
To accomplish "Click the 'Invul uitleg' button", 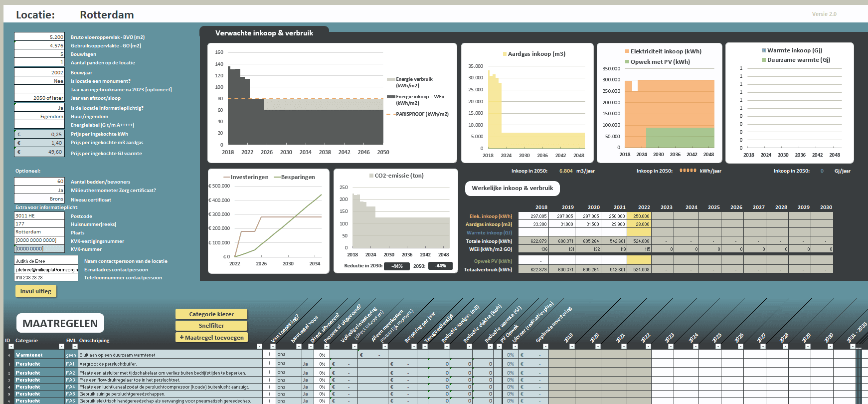I will point(35,291).
